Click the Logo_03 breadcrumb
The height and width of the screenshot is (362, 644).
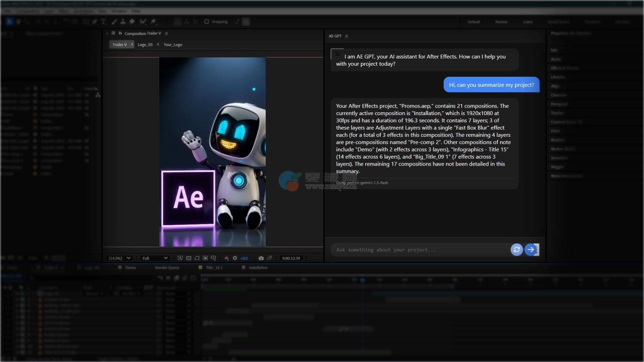(145, 45)
